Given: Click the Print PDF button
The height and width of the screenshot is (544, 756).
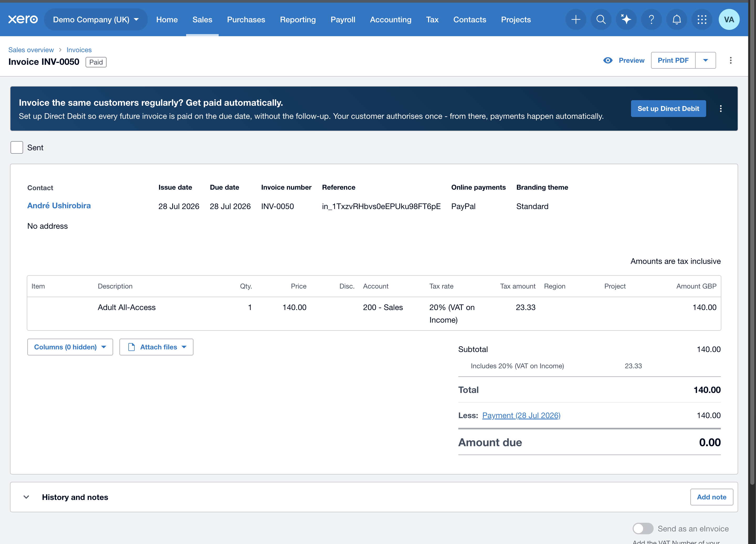Looking at the screenshot, I should [673, 60].
